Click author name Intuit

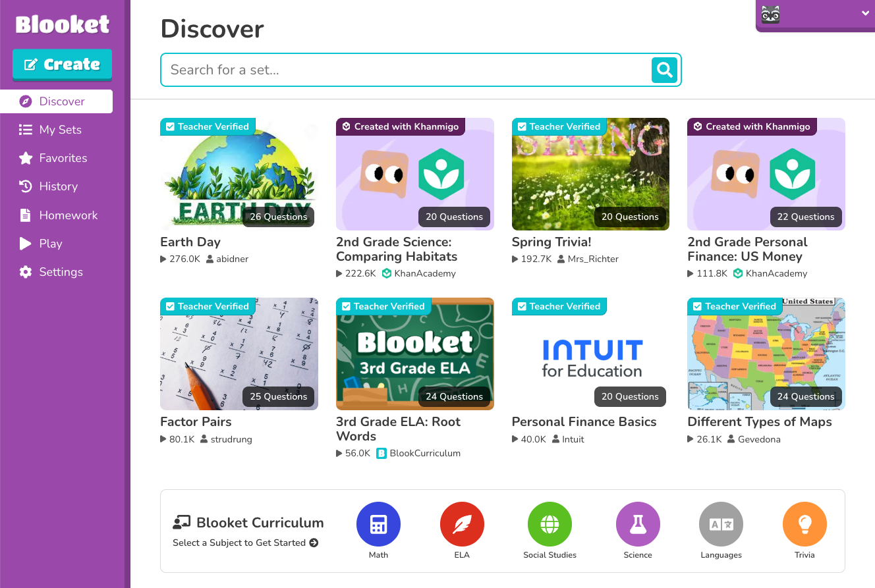coord(573,439)
